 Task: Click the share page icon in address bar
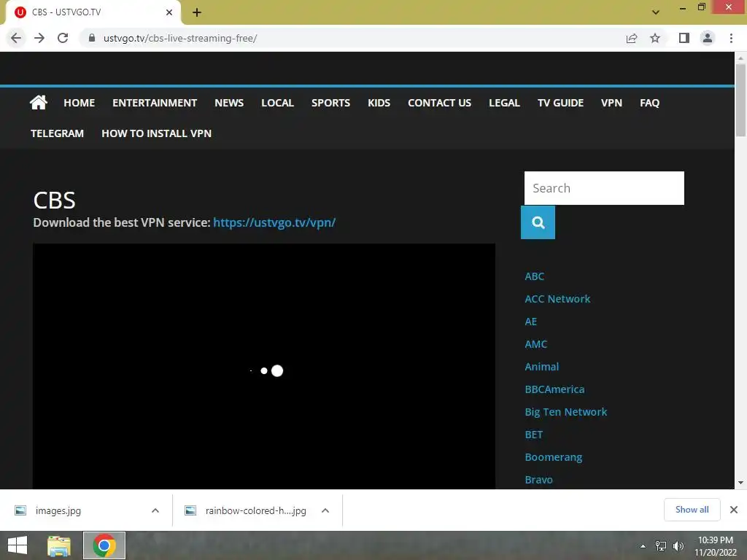click(632, 38)
